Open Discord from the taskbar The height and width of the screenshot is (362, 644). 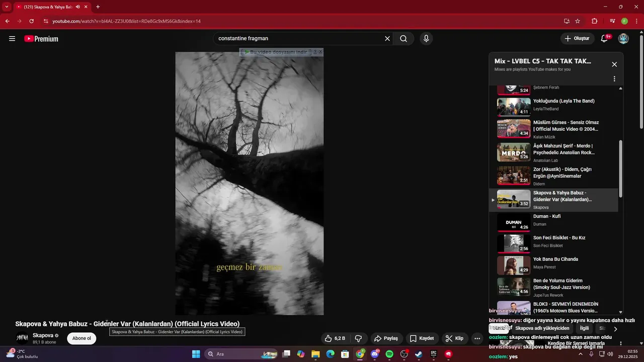click(375, 354)
